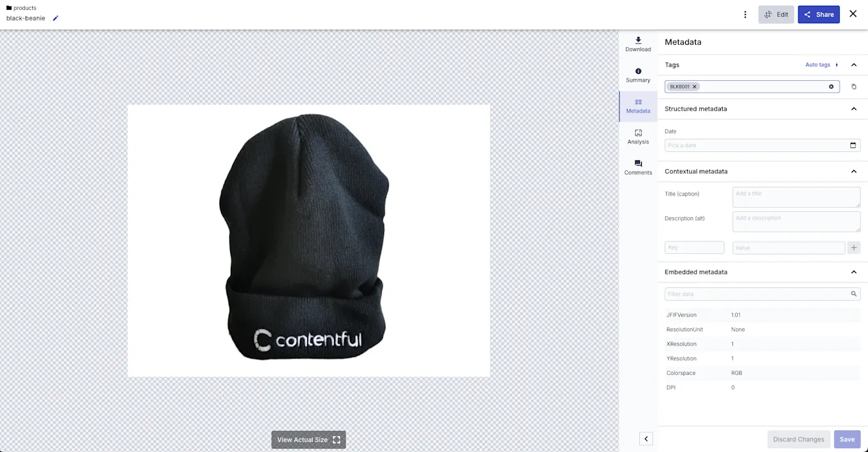Image resolution: width=868 pixels, height=452 pixels.
Task: Open the Comments tab
Action: [x=638, y=168]
